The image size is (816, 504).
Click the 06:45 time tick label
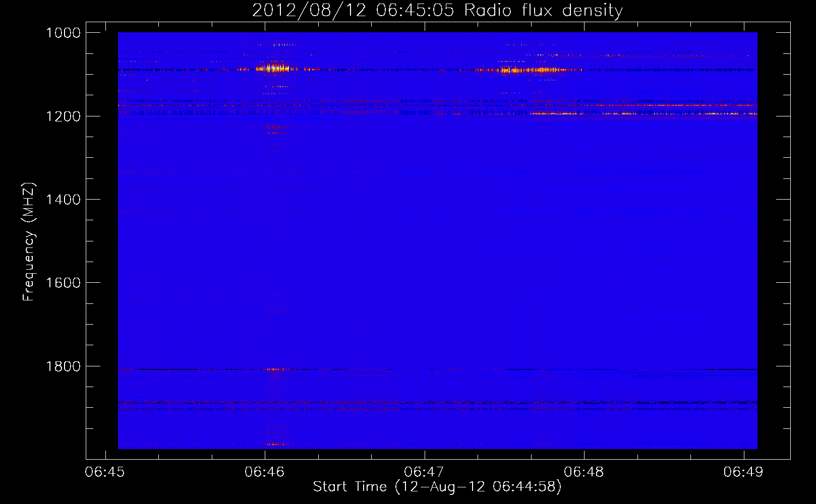pyautogui.click(x=105, y=472)
